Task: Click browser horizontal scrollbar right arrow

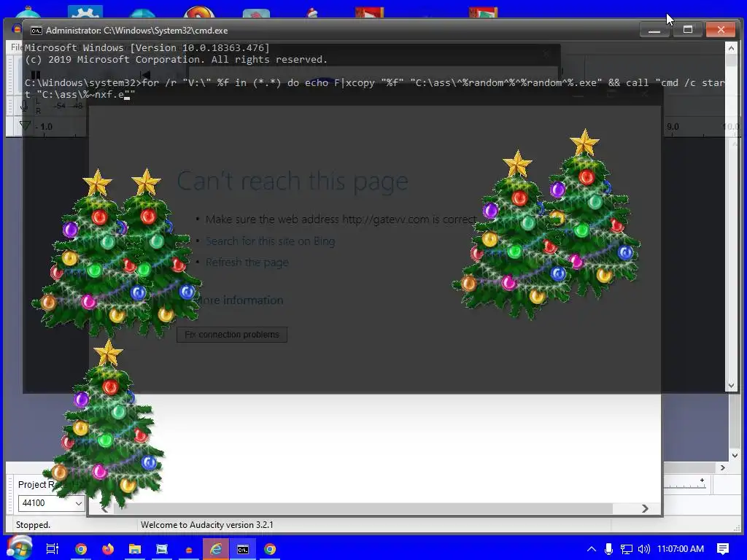Action: click(x=645, y=508)
